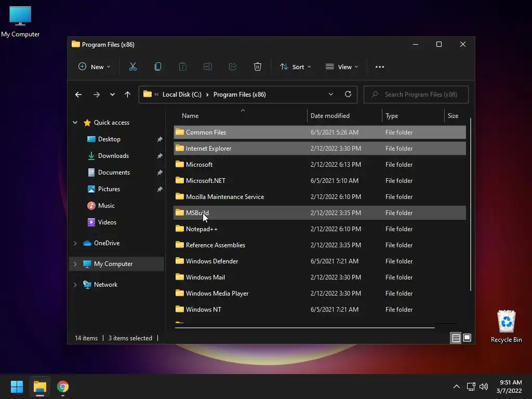Open Desktop in Quick access
This screenshot has width=532, height=399.
(109, 139)
